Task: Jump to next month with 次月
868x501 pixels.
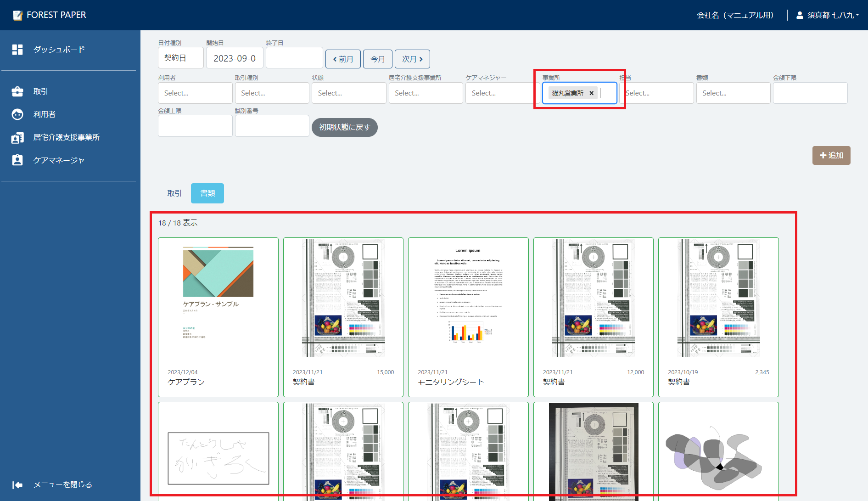Action: click(412, 59)
